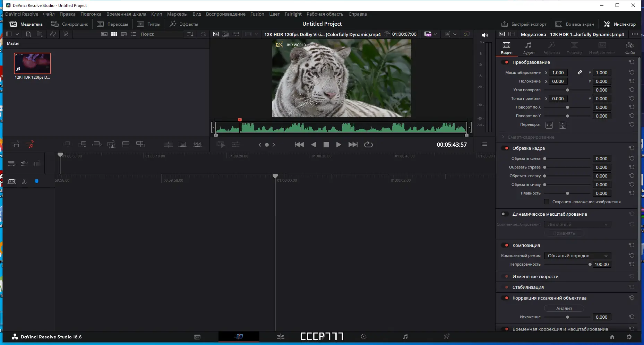Open the Fusion menu
The image size is (644, 345).
(257, 14)
